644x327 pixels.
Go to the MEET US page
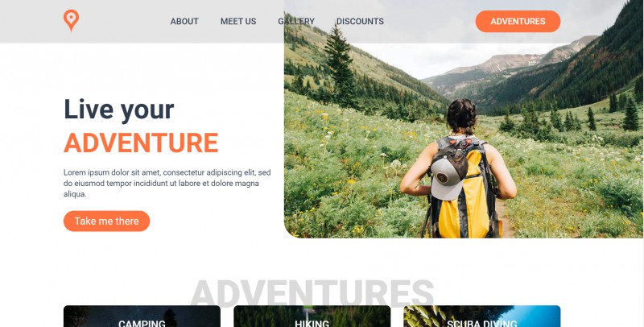238,22
